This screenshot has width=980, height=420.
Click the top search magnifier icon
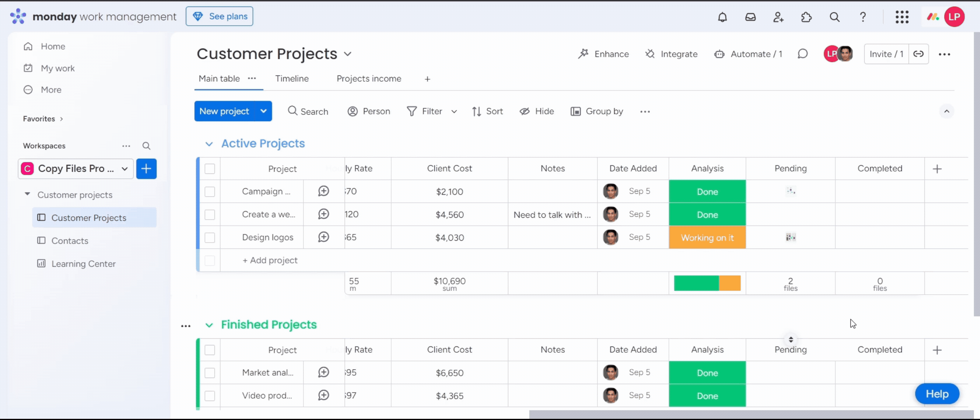(x=835, y=17)
